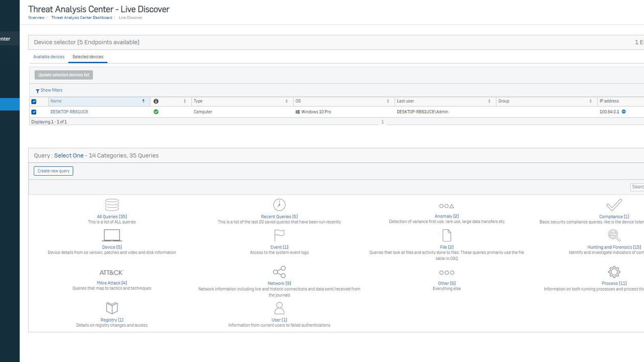Open the User person icon
This screenshot has height=362, width=644.
(x=279, y=307)
